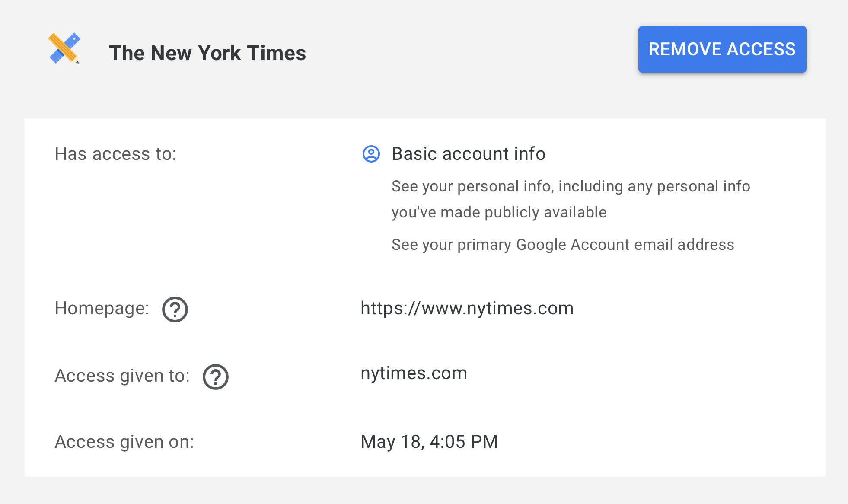Click 'you've made publicly available' text line

point(499,212)
